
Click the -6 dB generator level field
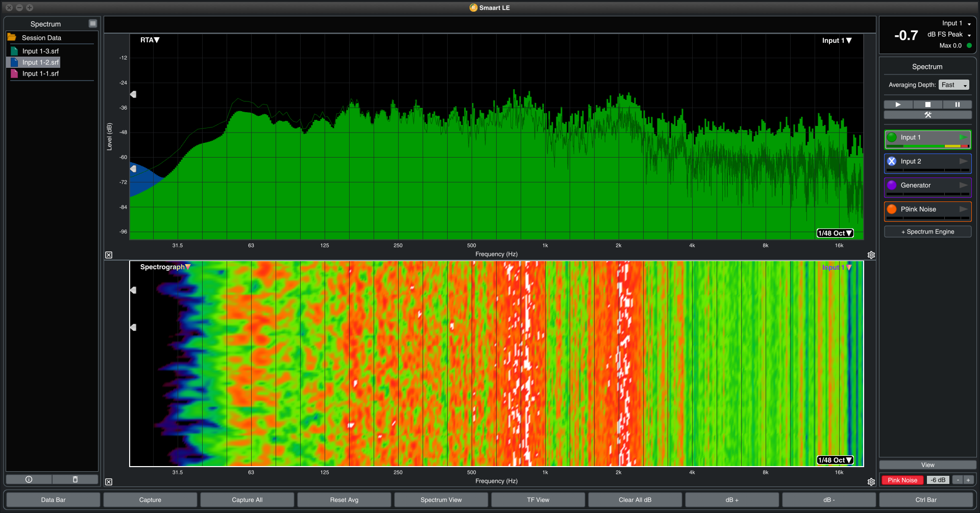[x=938, y=480]
